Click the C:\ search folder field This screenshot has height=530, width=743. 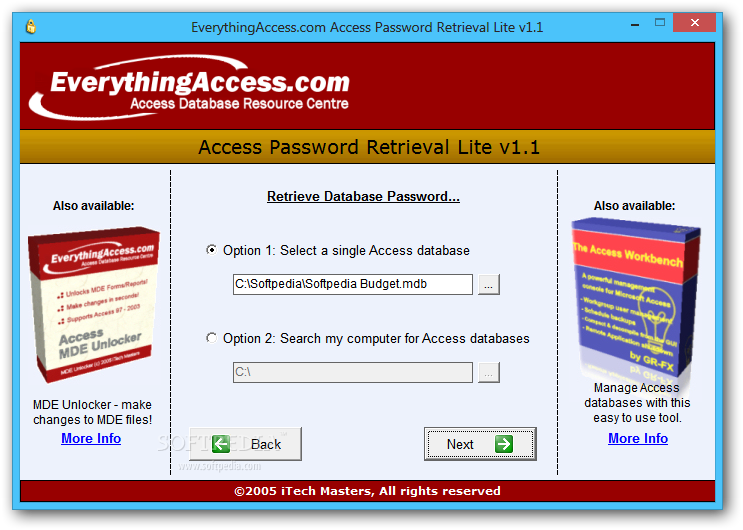[353, 372]
